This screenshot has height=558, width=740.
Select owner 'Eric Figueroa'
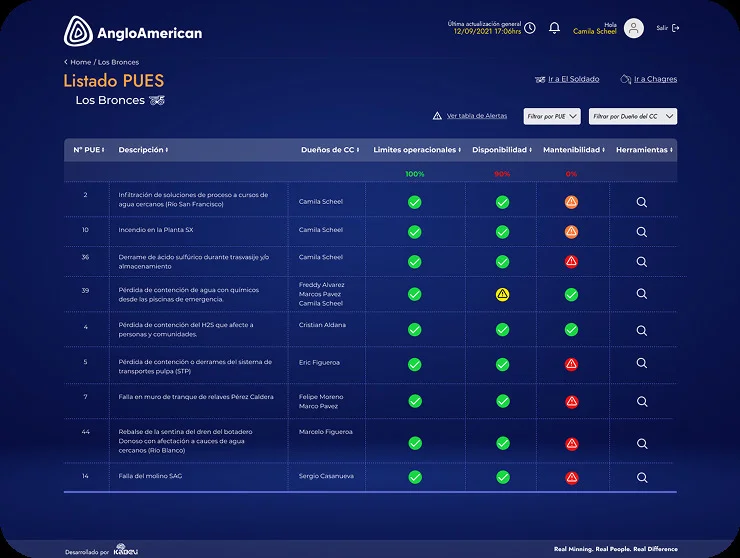[319, 363]
